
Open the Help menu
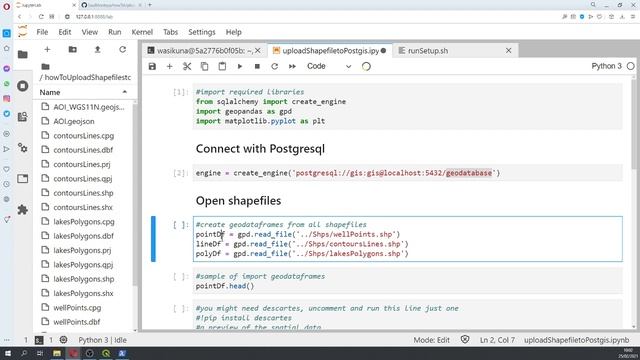233,32
